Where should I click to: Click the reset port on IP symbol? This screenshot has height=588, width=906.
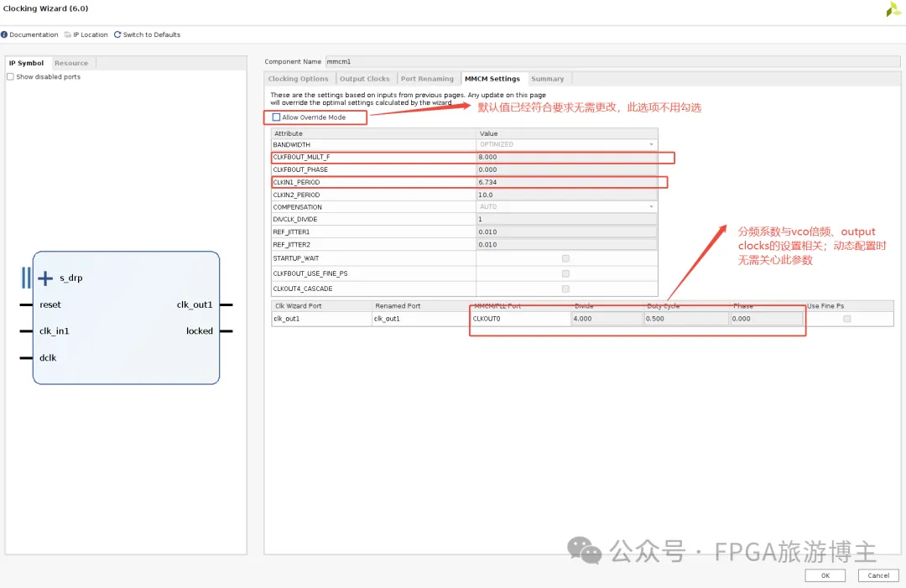pos(49,305)
